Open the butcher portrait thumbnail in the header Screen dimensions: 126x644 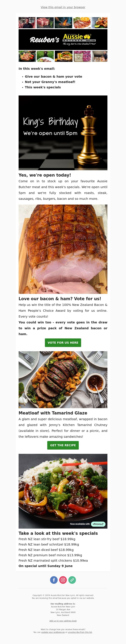27,23
